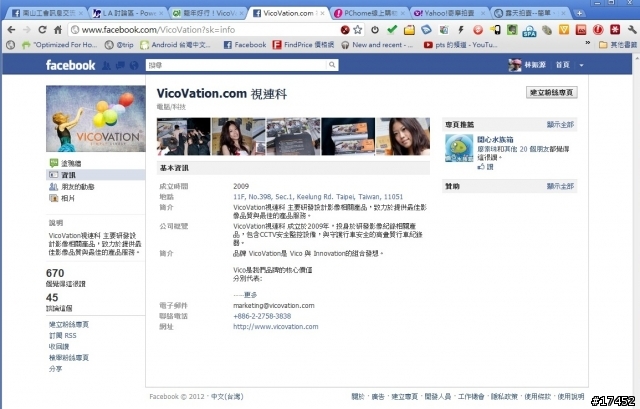Expand the account dropdown arrow
640x409 pixels.
581,65
